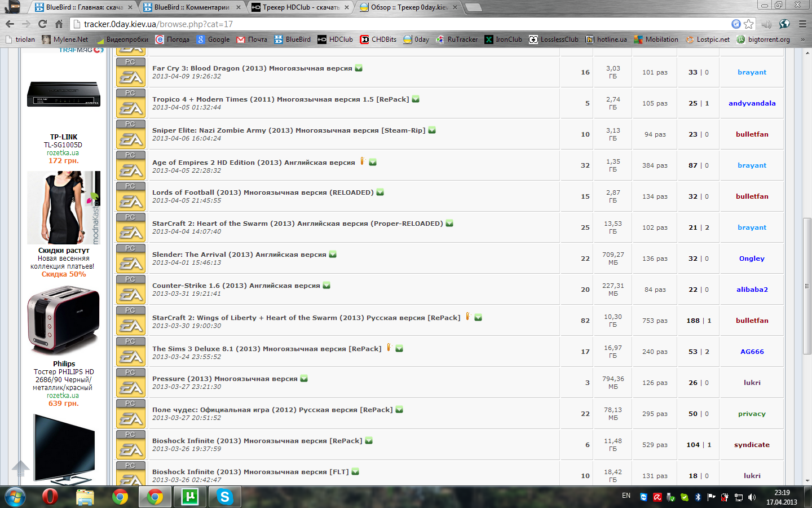
Task: View uploader brayant on Far Cry row
Action: click(x=752, y=72)
